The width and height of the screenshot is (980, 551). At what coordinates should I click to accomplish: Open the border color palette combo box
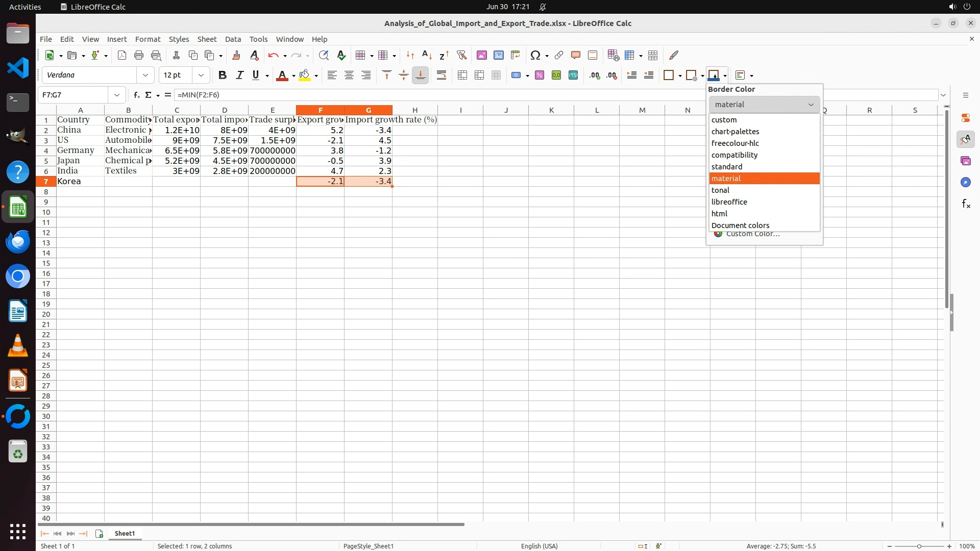[x=764, y=105]
